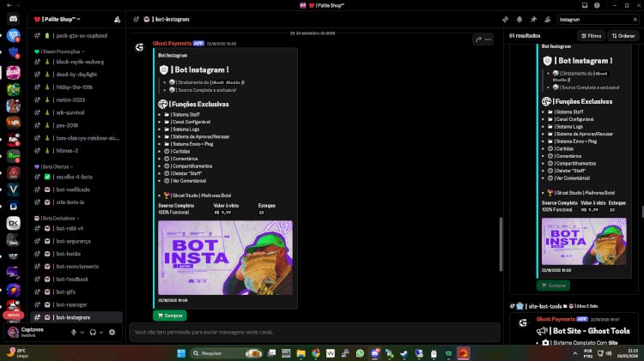Screen dimensions: 644x361
Task: Show pinned messages pin icon
Action: click(533, 19)
